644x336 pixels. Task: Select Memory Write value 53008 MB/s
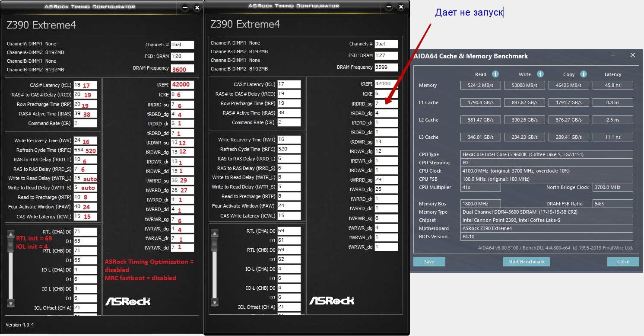coord(525,85)
